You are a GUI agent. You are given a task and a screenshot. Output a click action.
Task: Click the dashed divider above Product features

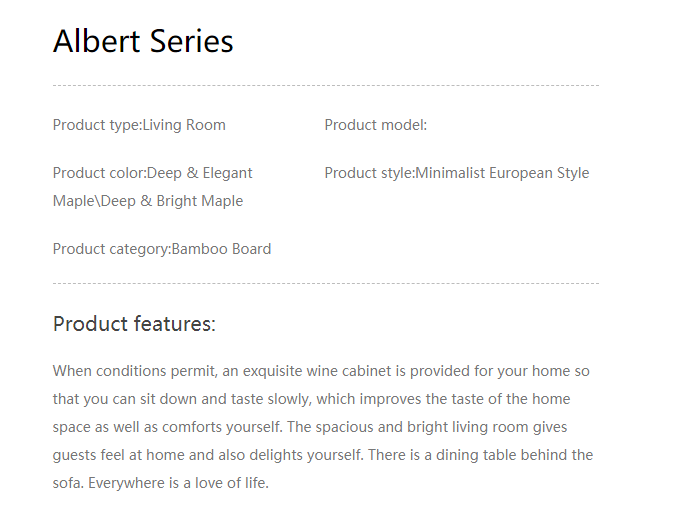[x=325, y=284]
